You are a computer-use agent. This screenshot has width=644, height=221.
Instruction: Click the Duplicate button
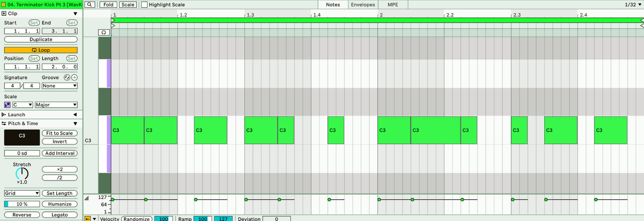[x=41, y=39]
